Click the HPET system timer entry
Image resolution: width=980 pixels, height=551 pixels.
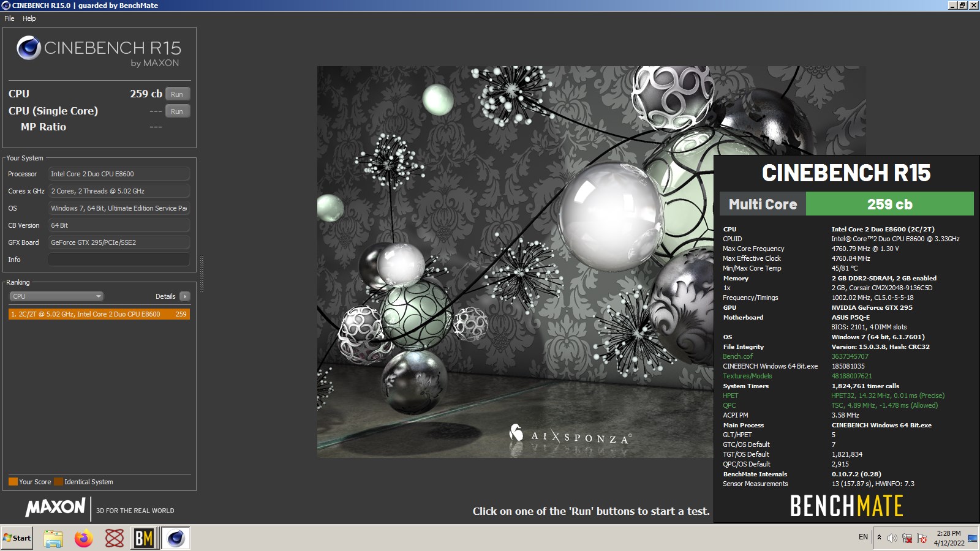pyautogui.click(x=730, y=395)
